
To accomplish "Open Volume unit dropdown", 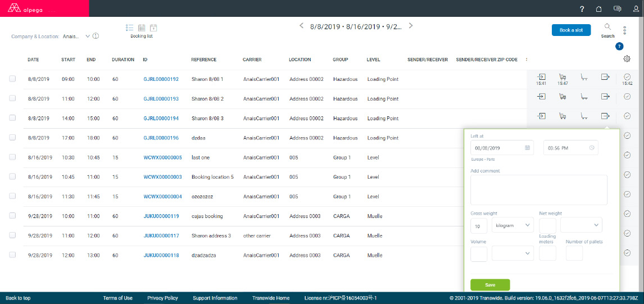I will (x=513, y=253).
